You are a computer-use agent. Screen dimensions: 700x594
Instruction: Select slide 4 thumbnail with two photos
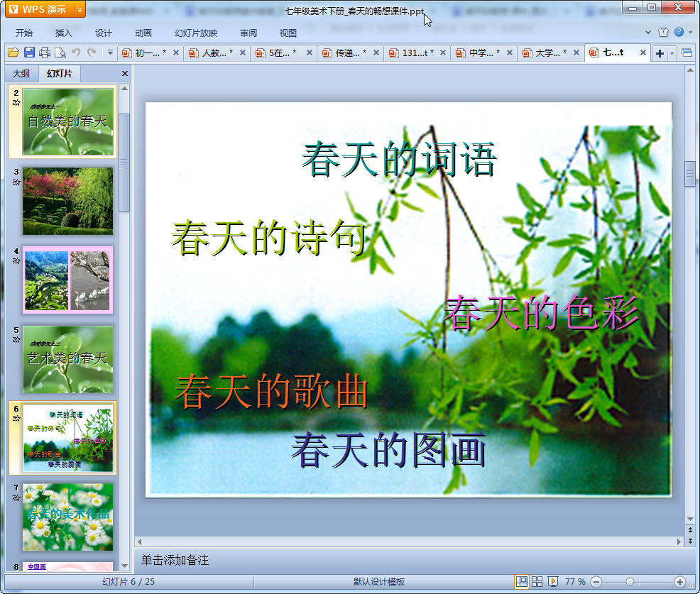[x=68, y=280]
